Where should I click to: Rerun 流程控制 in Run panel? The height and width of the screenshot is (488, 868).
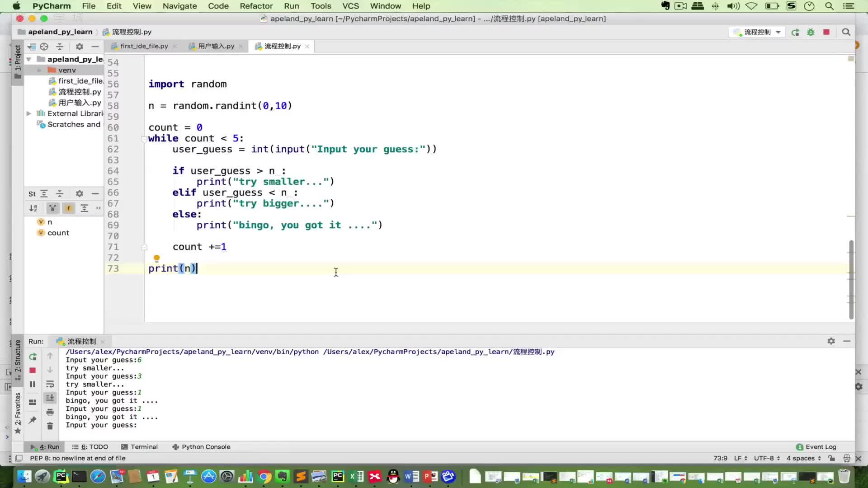[x=33, y=357]
